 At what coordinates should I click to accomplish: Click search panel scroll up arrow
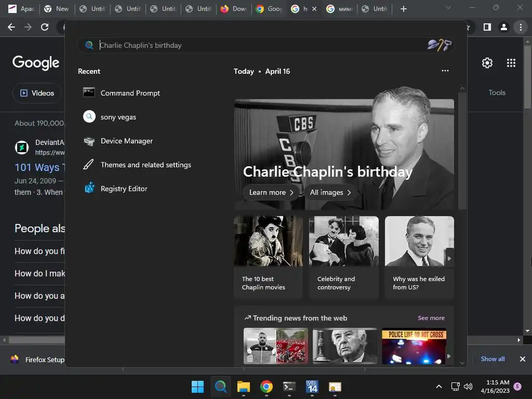click(x=462, y=88)
